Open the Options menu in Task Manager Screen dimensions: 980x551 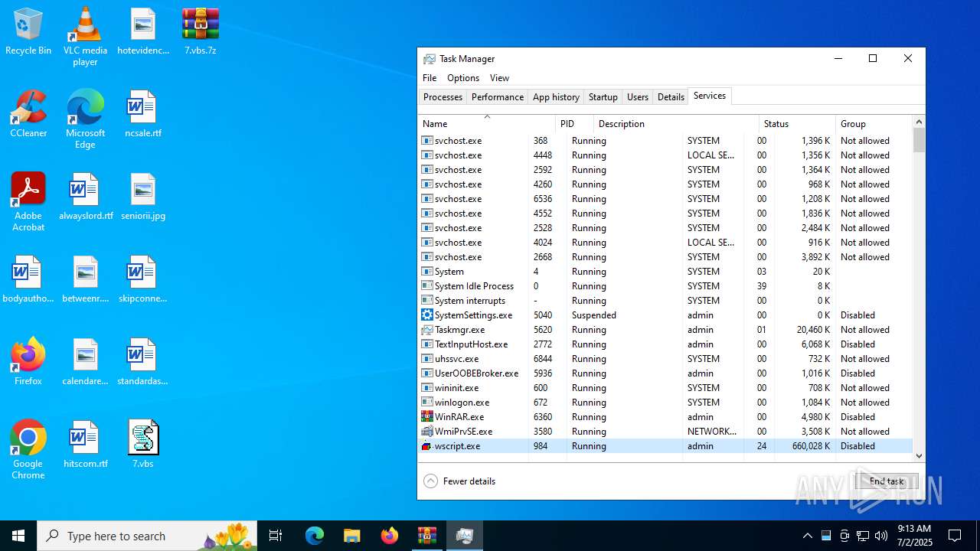pos(463,78)
